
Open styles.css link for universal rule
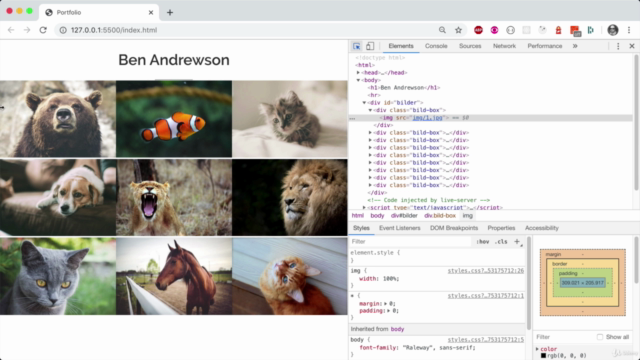pyautogui.click(x=486, y=296)
